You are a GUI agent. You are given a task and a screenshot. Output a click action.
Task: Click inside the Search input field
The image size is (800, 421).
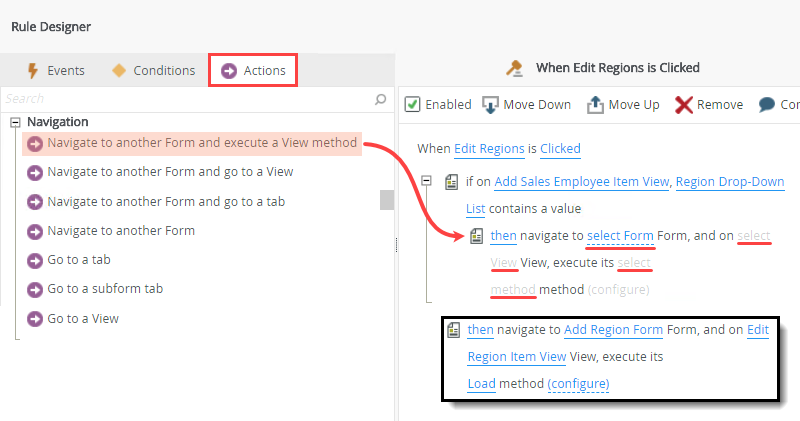(185, 99)
